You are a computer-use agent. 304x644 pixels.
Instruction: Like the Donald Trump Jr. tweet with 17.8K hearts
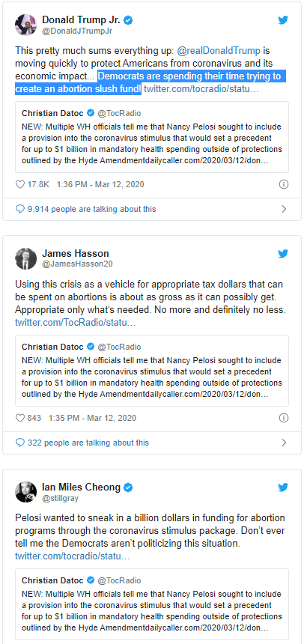(20, 184)
